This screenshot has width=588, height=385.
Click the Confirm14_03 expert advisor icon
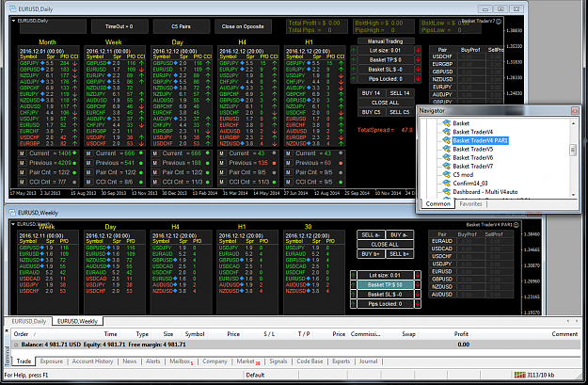pyautogui.click(x=446, y=184)
